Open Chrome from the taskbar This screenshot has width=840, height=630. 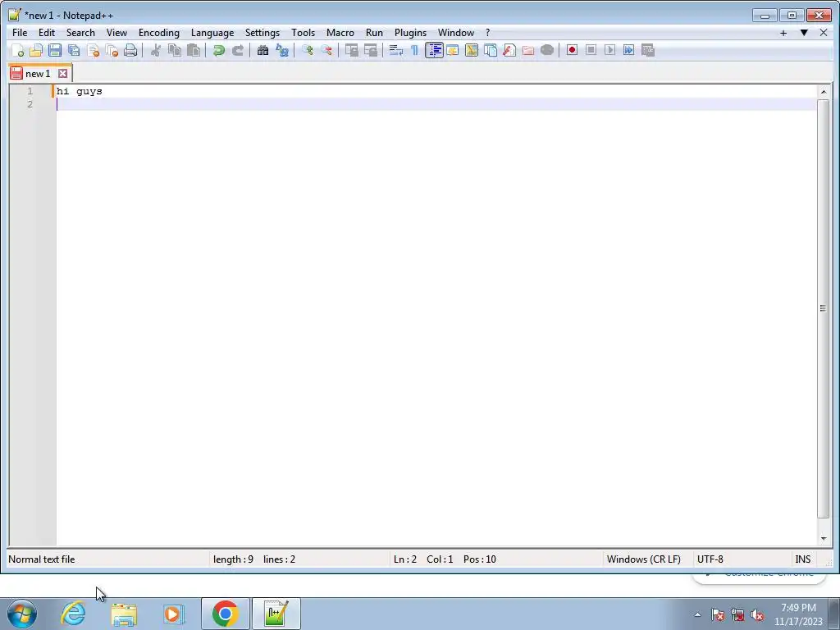[225, 614]
